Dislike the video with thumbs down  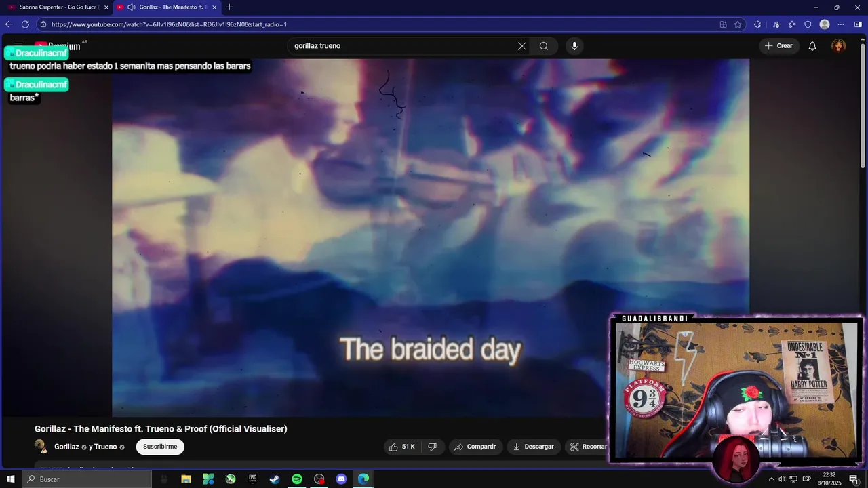pyautogui.click(x=433, y=447)
